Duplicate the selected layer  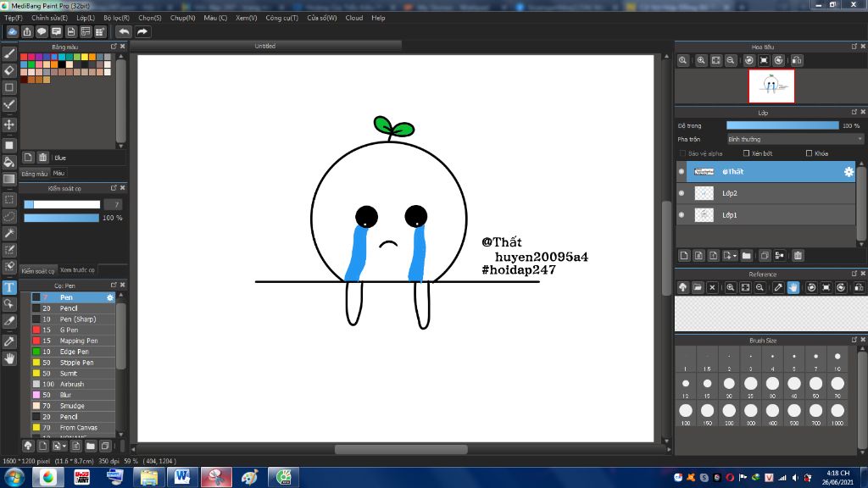click(765, 256)
